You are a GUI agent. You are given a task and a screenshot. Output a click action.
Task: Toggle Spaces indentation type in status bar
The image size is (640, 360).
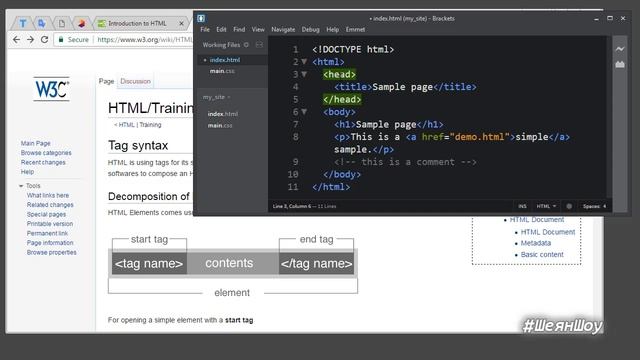coord(591,206)
